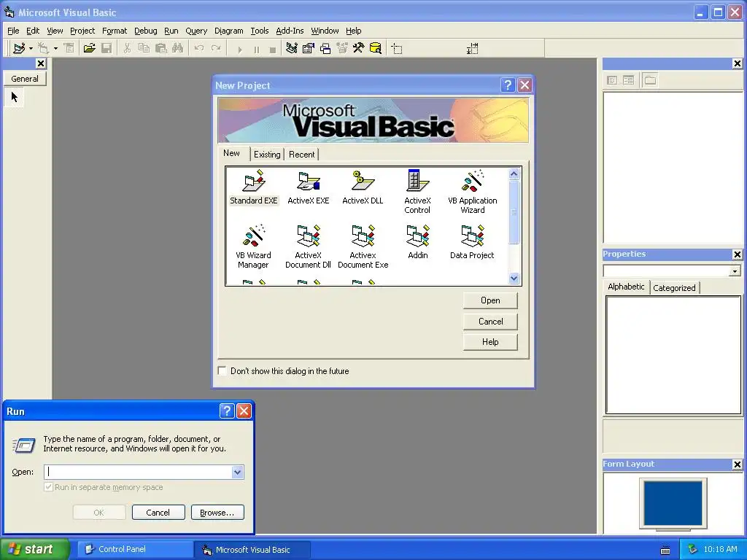Select the Alphabetic properties tab
The image size is (747, 560).
click(x=626, y=287)
